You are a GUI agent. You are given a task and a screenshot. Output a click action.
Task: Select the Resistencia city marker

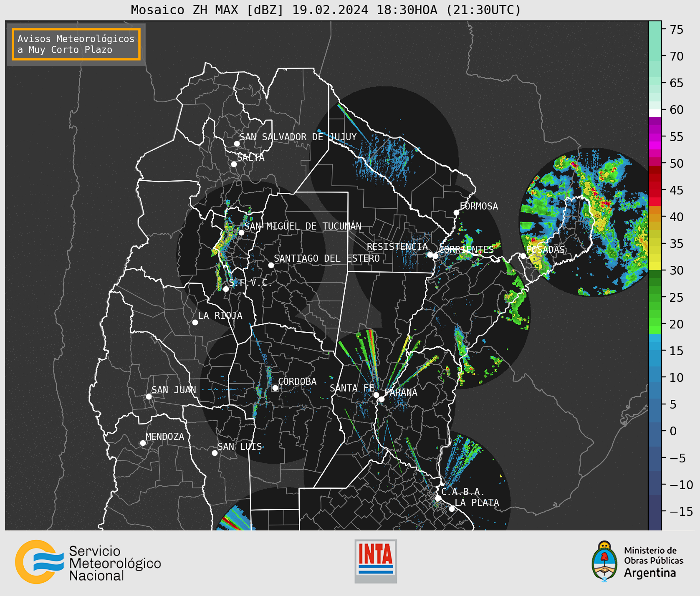coord(430,255)
